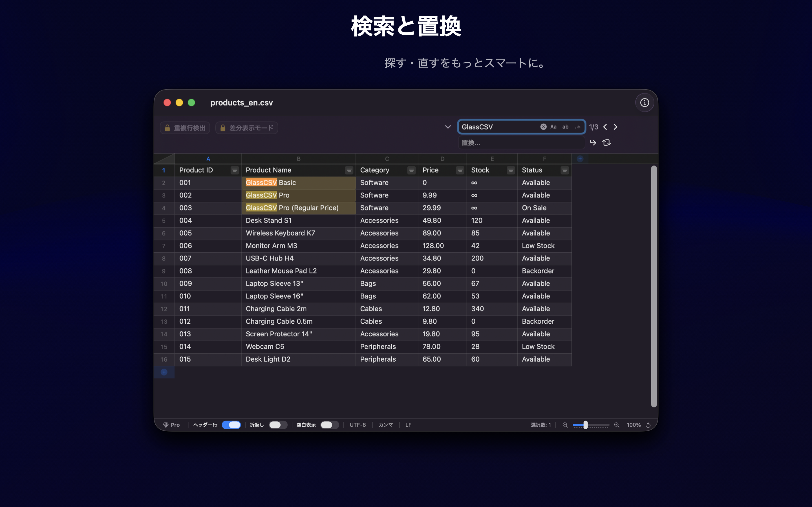
Task: Open the Product Name column filter
Action: tap(349, 170)
